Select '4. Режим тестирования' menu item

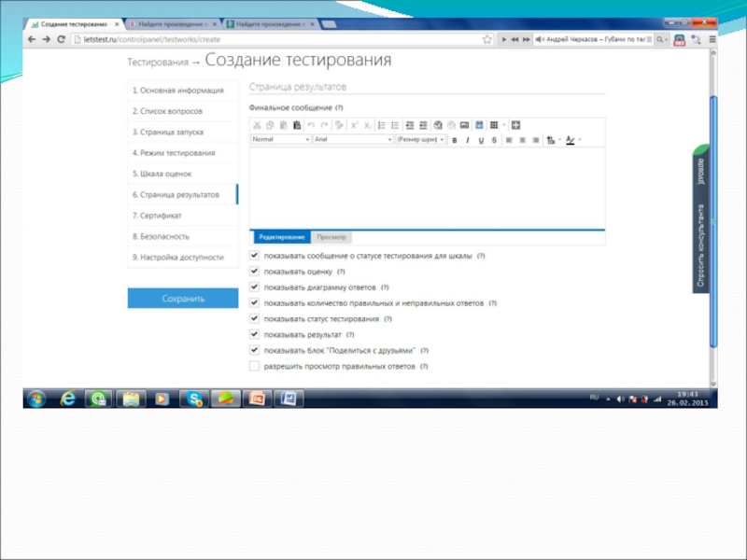[183, 153]
